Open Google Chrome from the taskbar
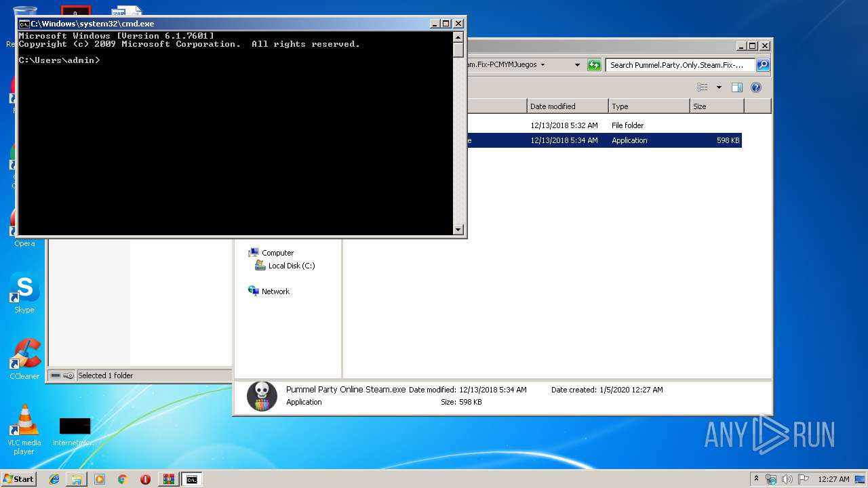 (x=122, y=479)
